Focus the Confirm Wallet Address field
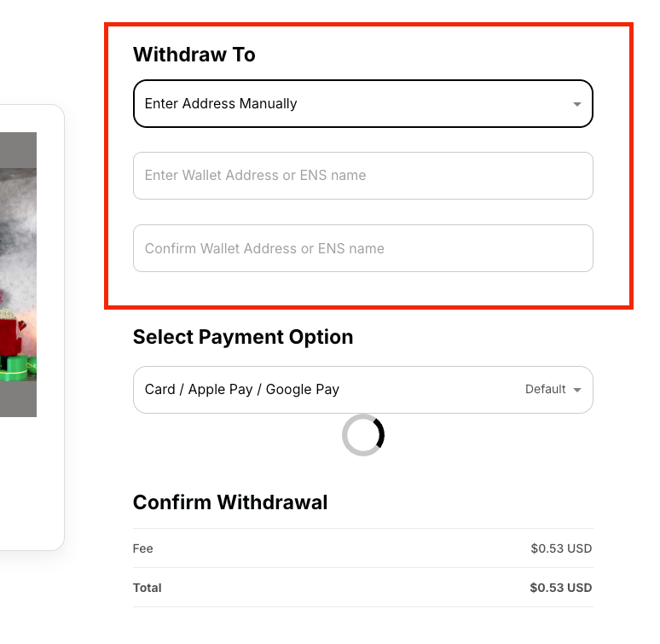The width and height of the screenshot is (660, 644). pos(362,249)
